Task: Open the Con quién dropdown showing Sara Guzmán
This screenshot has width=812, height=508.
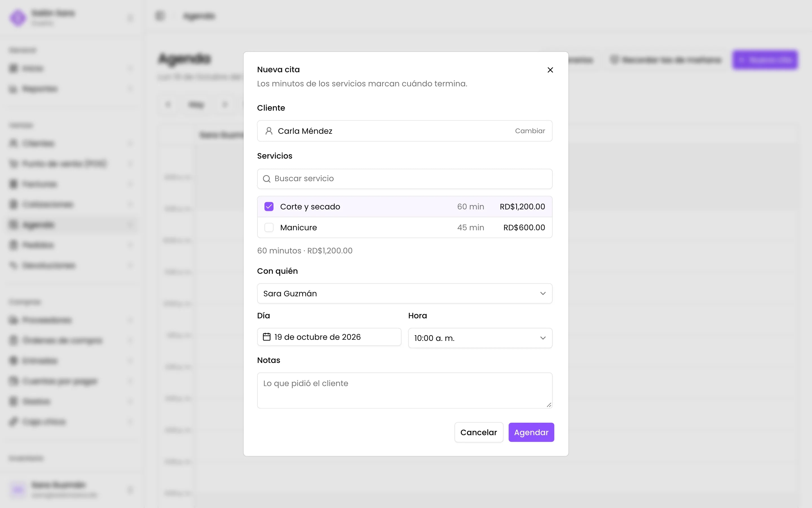Action: pyautogui.click(x=405, y=294)
